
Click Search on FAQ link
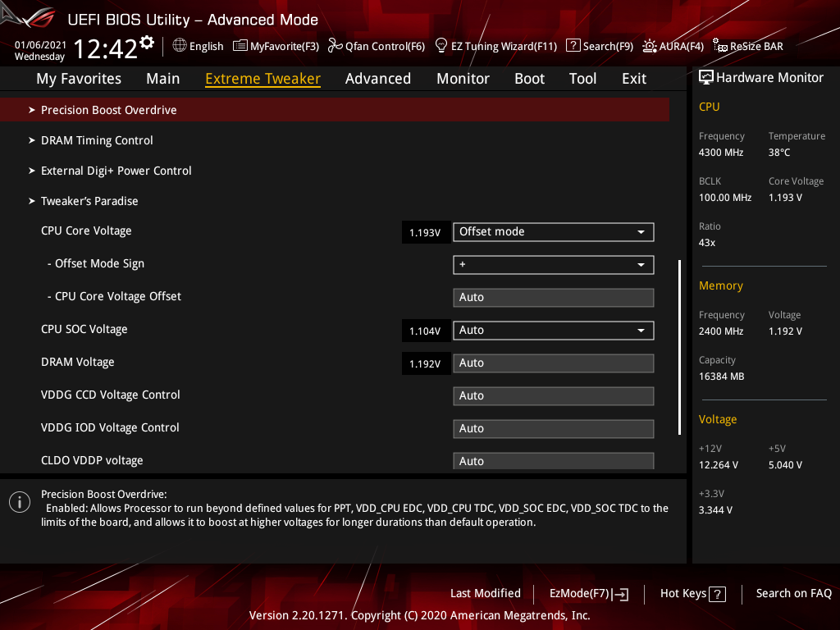(793, 594)
